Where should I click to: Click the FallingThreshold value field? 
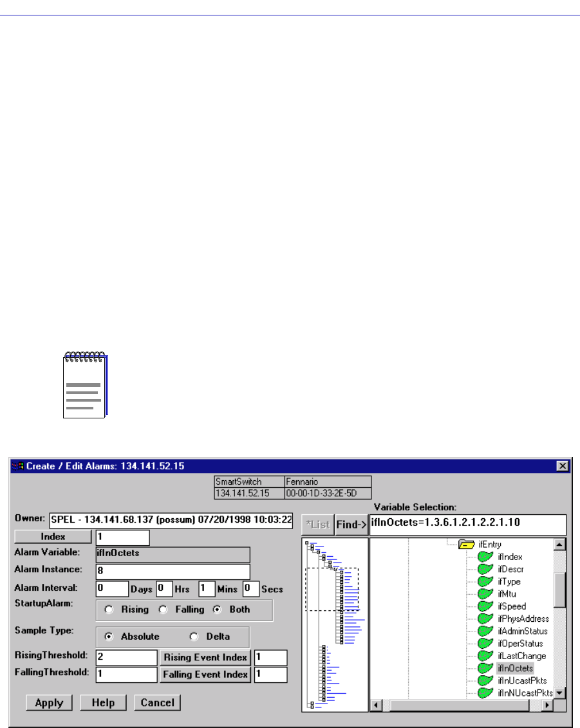point(126,675)
